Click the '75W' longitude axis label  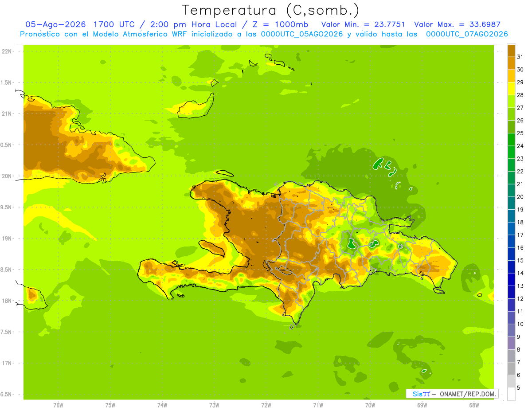110,405
